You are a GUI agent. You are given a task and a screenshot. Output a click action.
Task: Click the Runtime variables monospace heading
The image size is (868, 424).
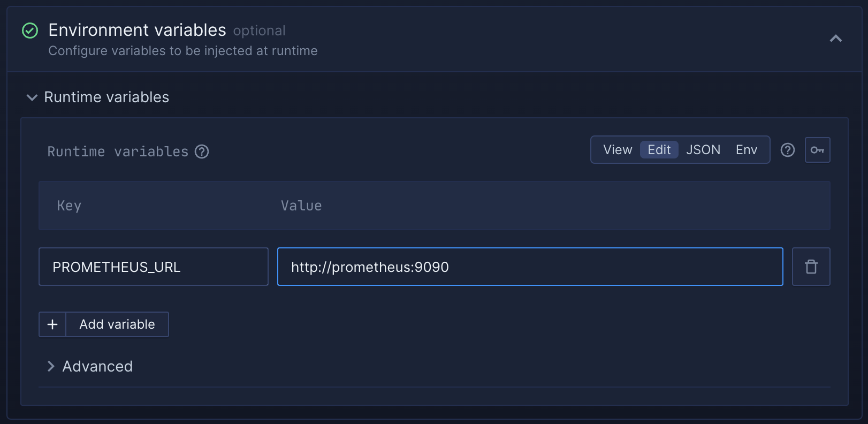coord(119,152)
